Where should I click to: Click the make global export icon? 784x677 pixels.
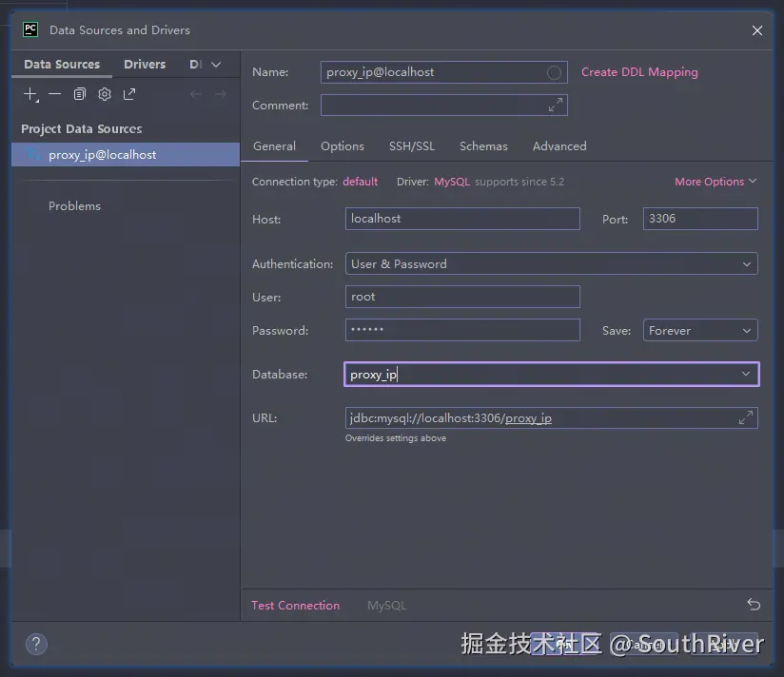coord(129,94)
